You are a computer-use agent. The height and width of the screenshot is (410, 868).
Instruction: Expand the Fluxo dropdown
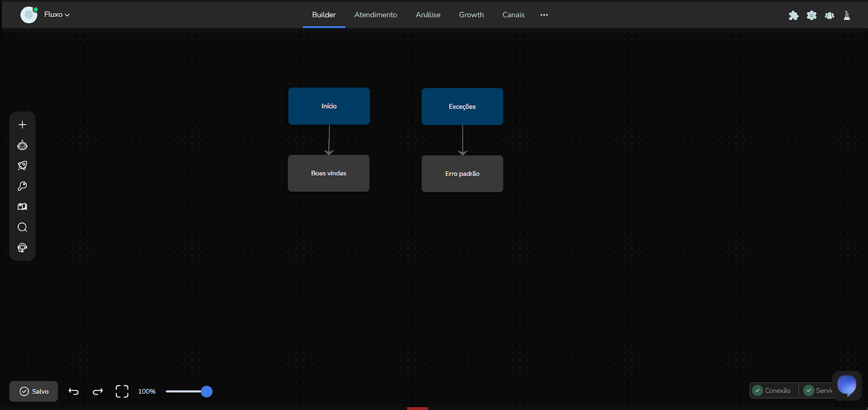pyautogui.click(x=56, y=15)
